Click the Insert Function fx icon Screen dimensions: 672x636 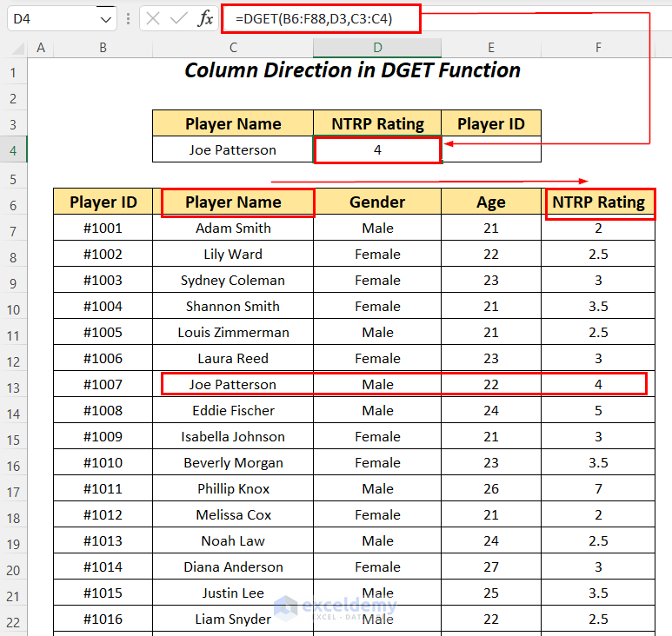pyautogui.click(x=205, y=18)
